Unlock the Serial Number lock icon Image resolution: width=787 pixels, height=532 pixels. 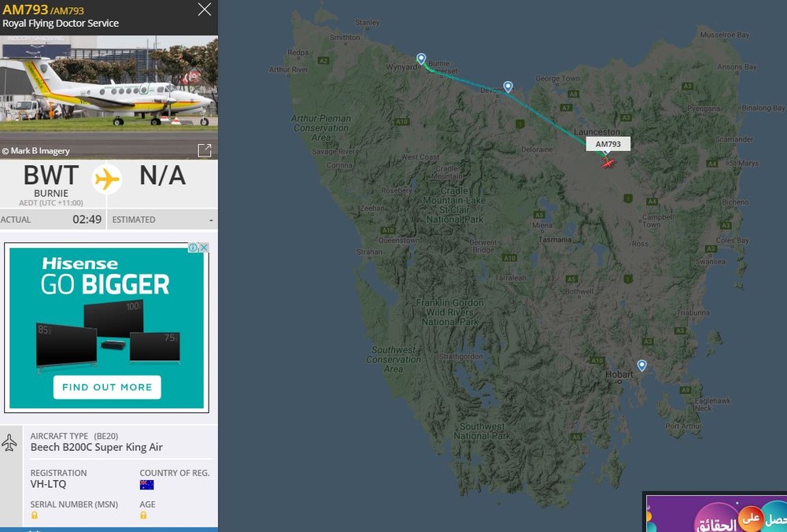35,515
